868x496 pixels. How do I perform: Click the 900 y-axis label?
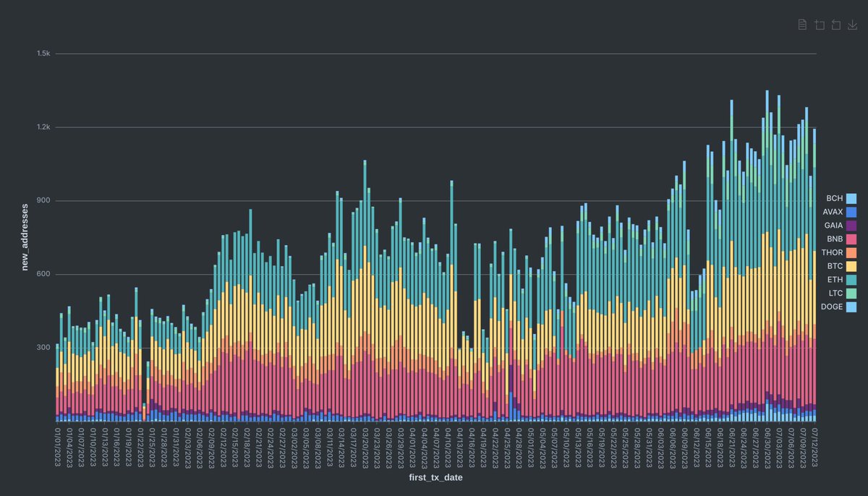43,201
